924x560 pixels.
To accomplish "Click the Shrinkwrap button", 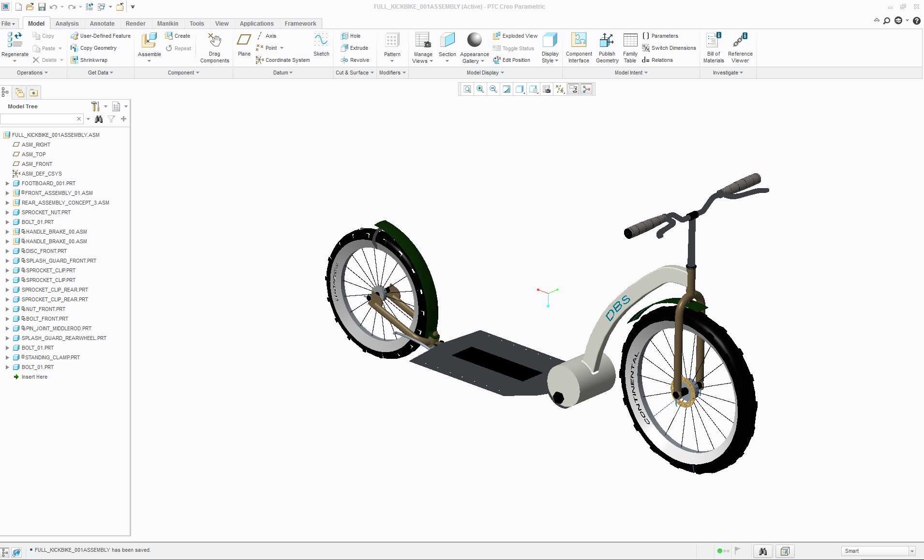I will (x=89, y=60).
